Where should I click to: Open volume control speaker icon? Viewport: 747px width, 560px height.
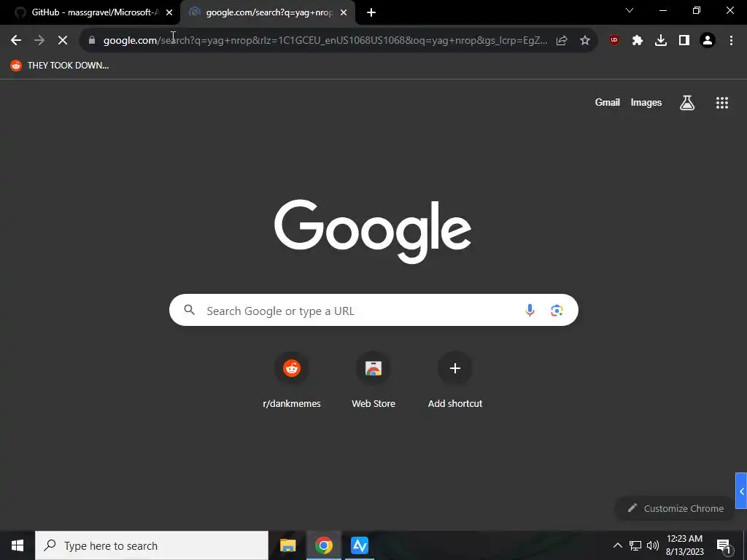653,545
